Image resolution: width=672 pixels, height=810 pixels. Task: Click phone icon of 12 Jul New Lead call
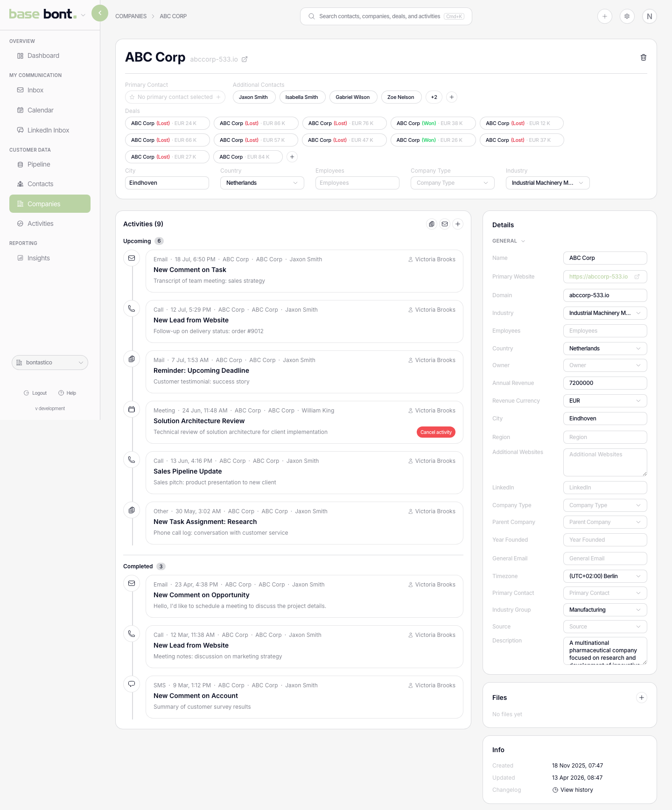pyautogui.click(x=132, y=308)
